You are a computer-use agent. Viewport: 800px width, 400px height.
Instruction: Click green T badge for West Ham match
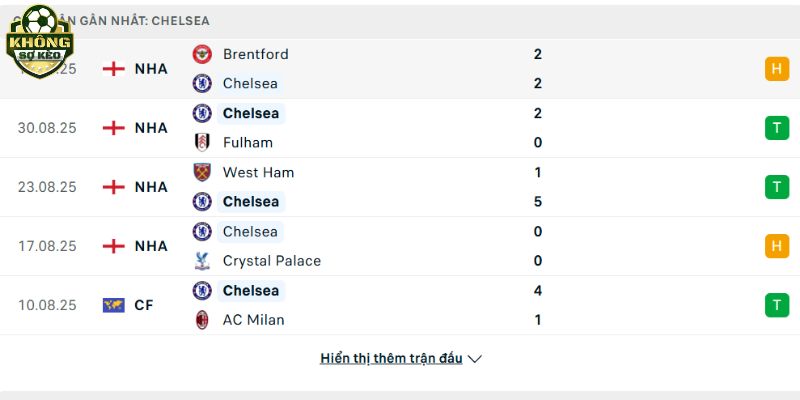point(777,187)
